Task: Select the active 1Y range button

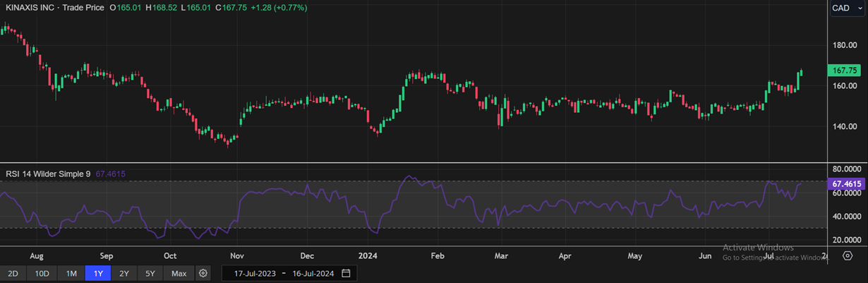Action: (97, 273)
